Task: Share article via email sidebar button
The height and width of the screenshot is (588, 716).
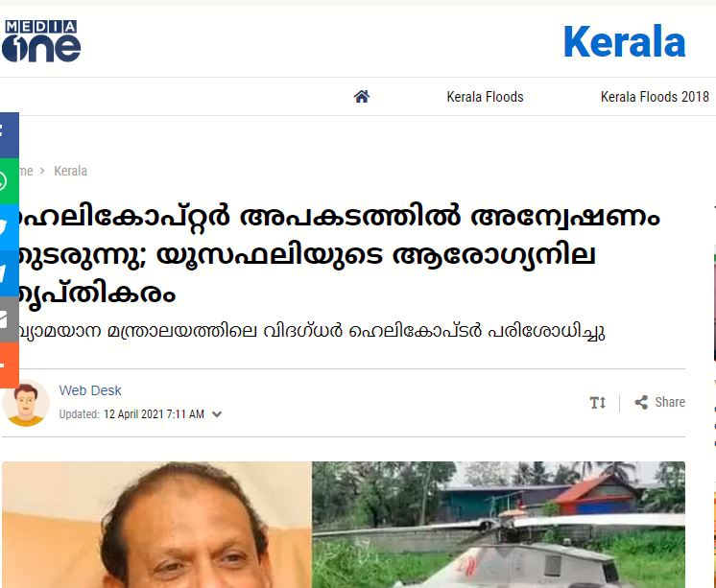Action: 10,319
